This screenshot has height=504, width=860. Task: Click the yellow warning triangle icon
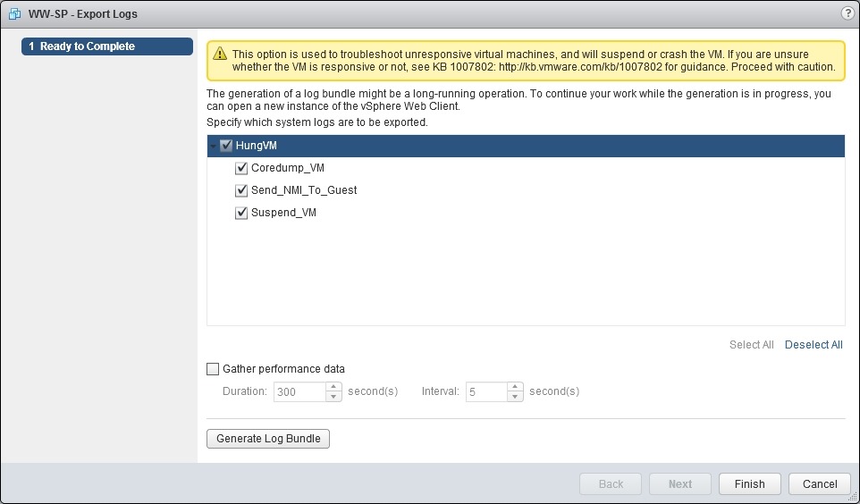coord(220,55)
